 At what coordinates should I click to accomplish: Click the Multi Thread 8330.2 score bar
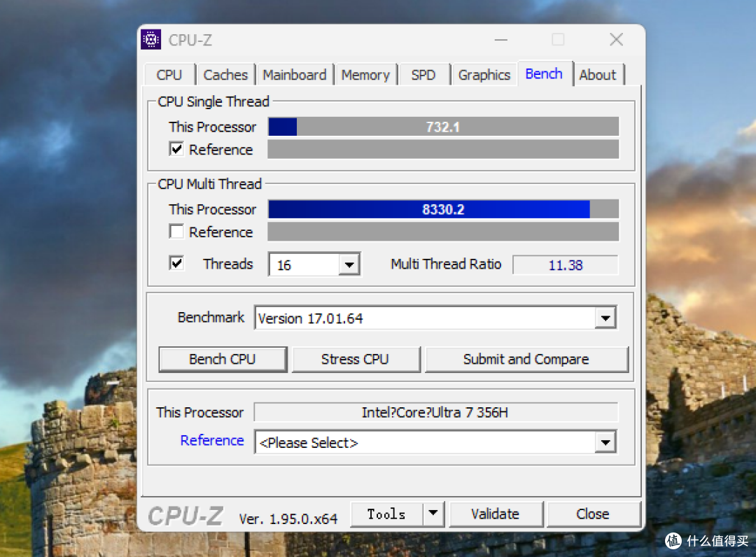coord(443,209)
